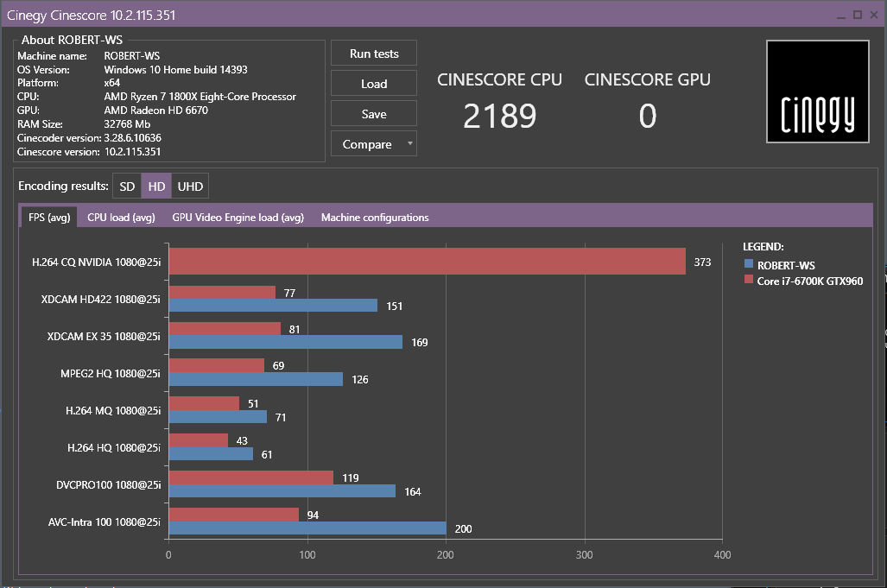This screenshot has height=588, width=887.
Task: Click Cinescore version 10.2.115.351 value
Action: (132, 151)
